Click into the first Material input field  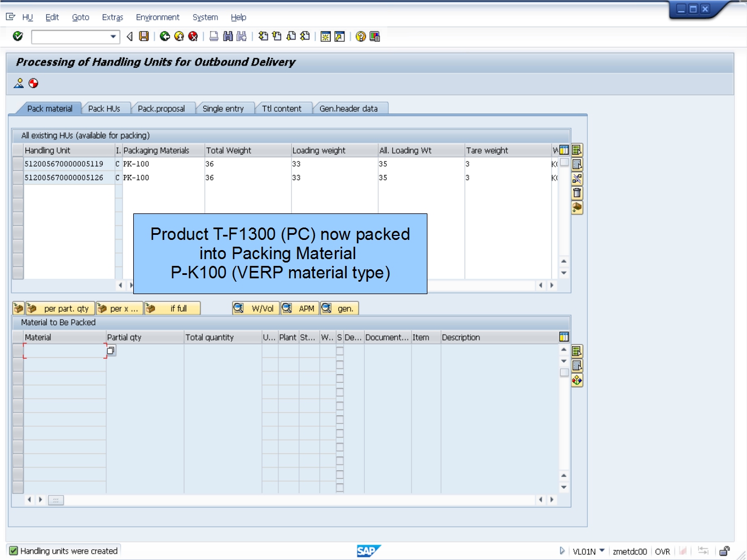click(x=64, y=351)
